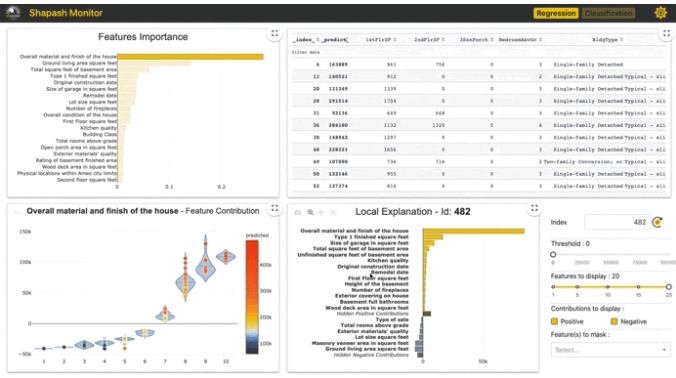Click violin for quality 7 in contribution plot
Viewport: 676px width, 378px height.
(165, 315)
